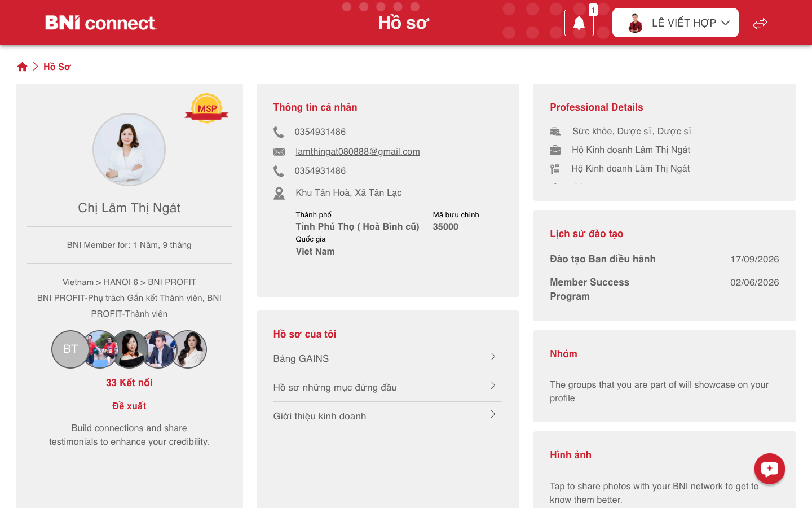
Task: Click the address location pin icon
Action: 279,193
